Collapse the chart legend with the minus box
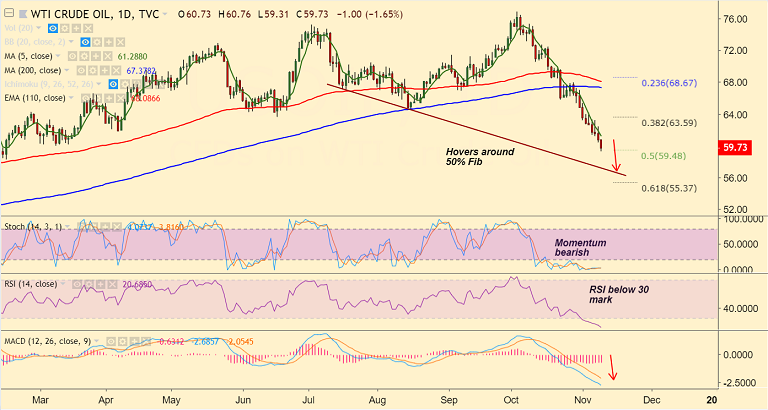 click(9, 13)
